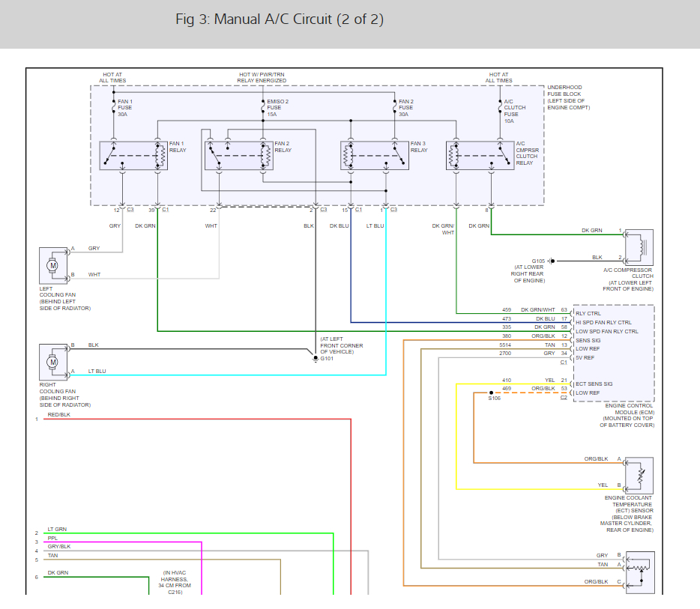This screenshot has height=609, width=700.
Task: Click the S106 splice point
Action: tap(491, 393)
